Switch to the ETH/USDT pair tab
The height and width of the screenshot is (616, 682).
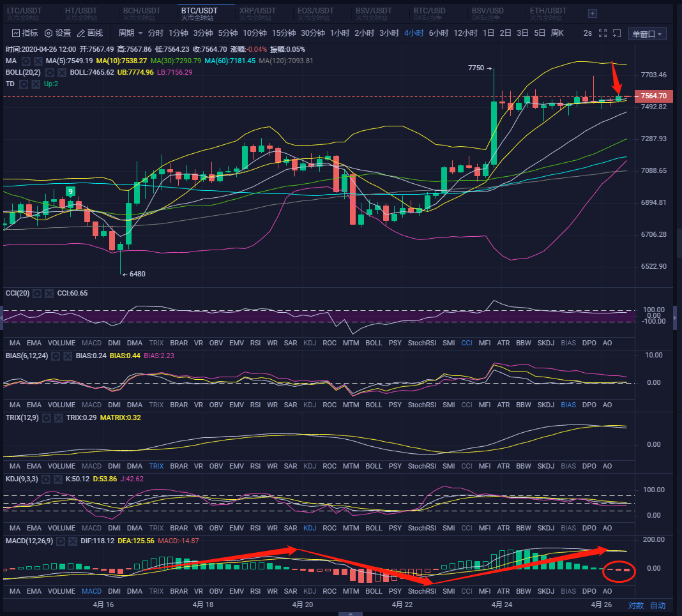pyautogui.click(x=547, y=10)
